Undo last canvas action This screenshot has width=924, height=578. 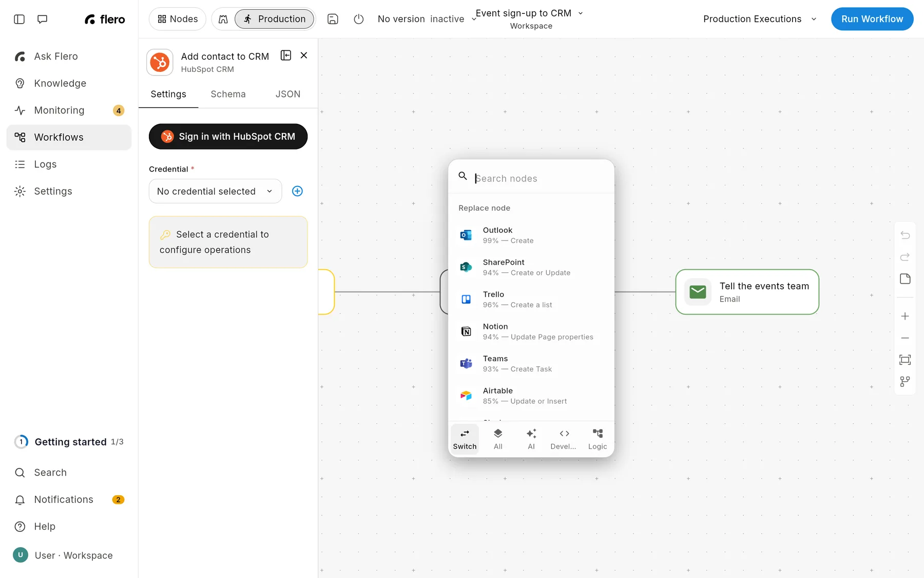(905, 235)
